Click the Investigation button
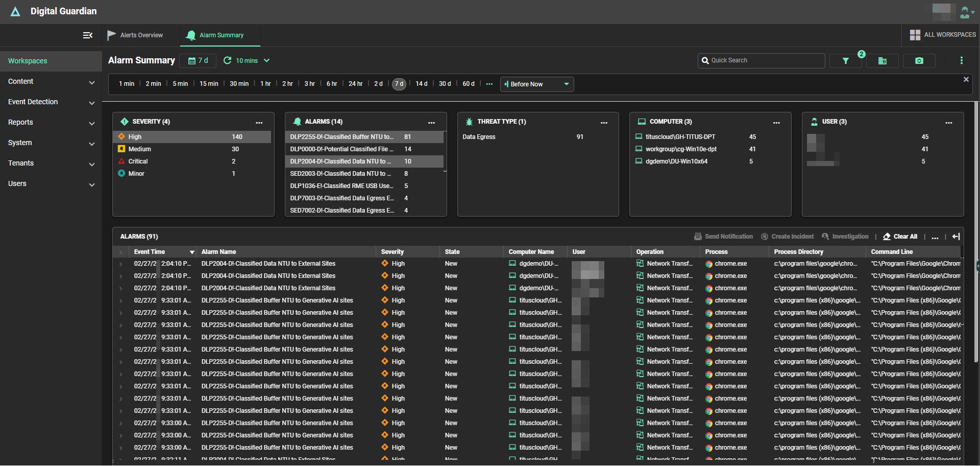 845,237
